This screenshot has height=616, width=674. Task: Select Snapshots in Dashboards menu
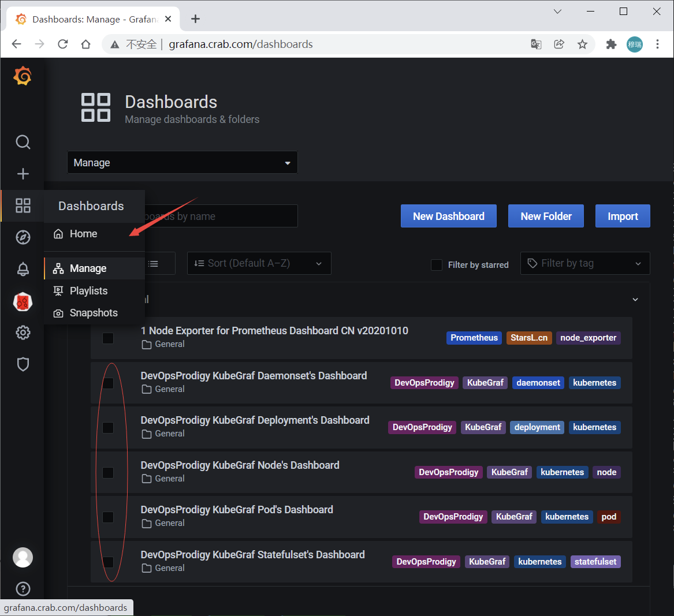94,313
